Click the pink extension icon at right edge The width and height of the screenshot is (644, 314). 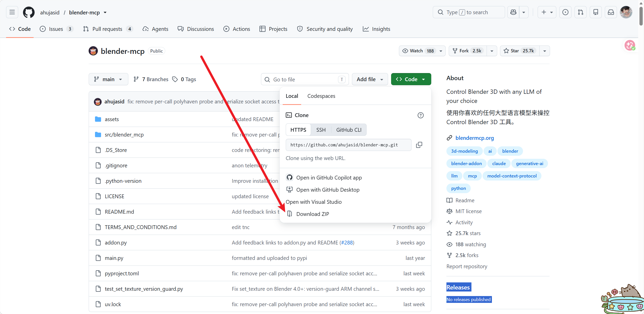point(630,45)
